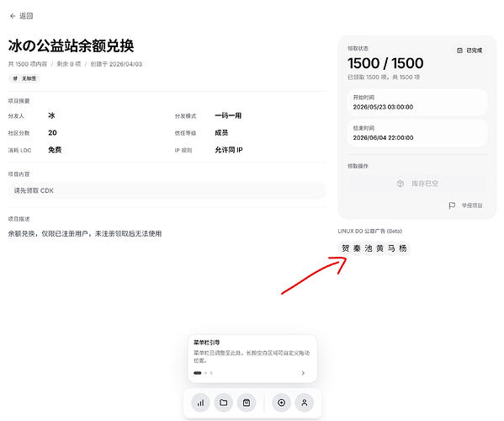504x421 pixels.
Task: Click the 1500 / 1500 claim count
Action: tap(385, 63)
